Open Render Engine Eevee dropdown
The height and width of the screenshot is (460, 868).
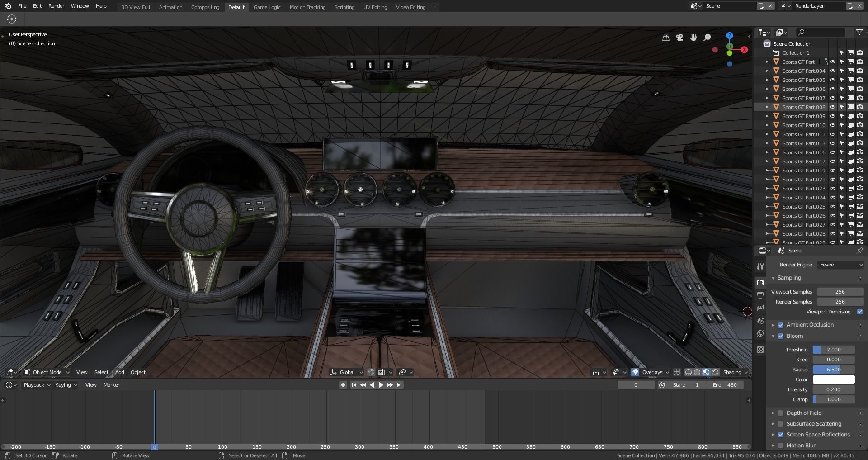[x=840, y=265]
